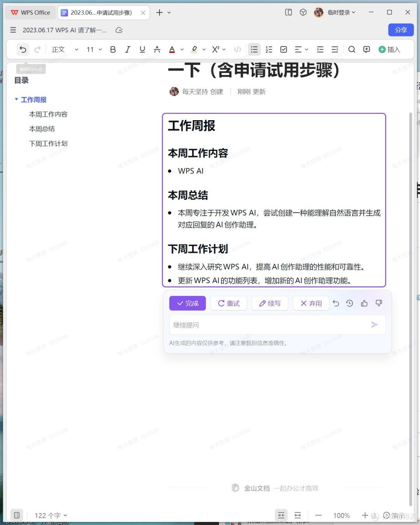Toggle underline formatting
The image size is (420, 525).
pos(142,49)
